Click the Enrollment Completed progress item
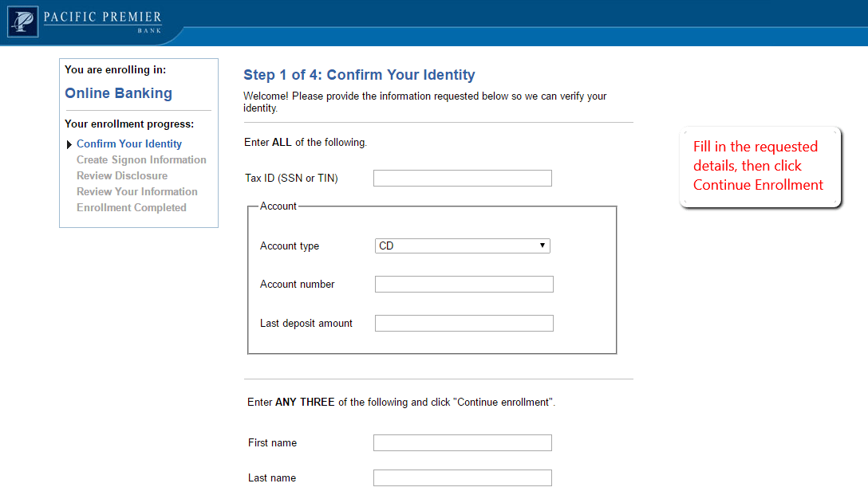The image size is (868, 499). [x=131, y=207]
